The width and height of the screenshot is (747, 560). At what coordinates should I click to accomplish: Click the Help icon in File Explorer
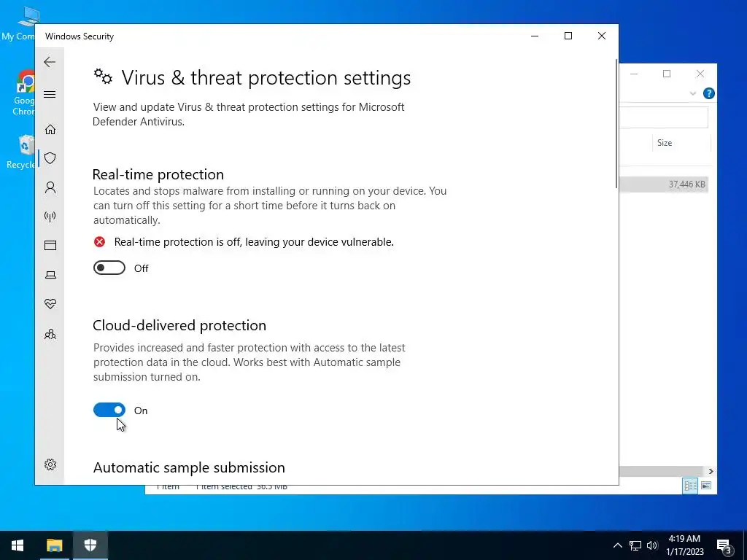[x=708, y=93]
